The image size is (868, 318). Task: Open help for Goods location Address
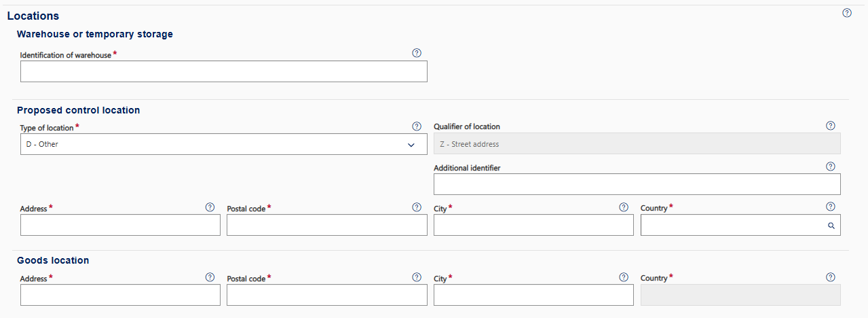click(x=210, y=277)
